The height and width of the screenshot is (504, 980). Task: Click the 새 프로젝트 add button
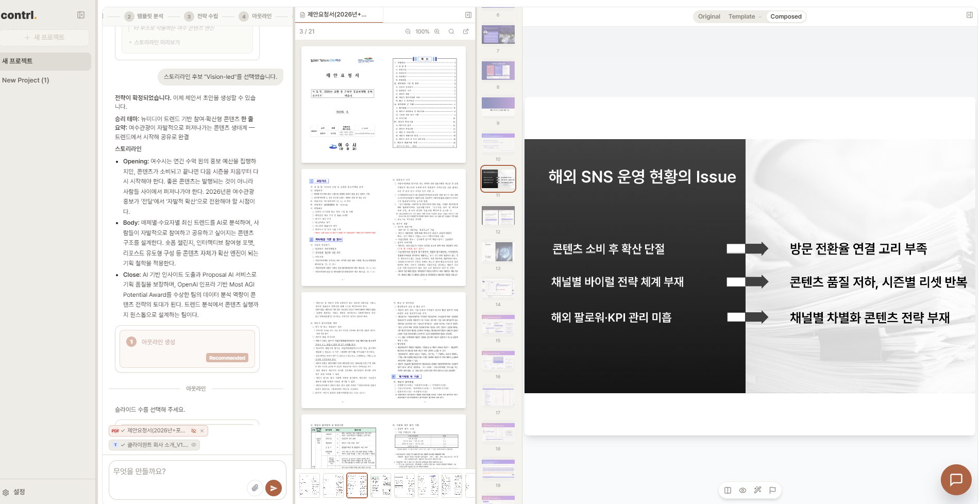(x=44, y=38)
